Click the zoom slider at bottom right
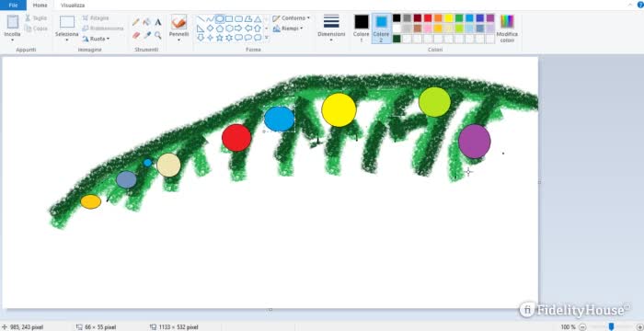 (612, 326)
